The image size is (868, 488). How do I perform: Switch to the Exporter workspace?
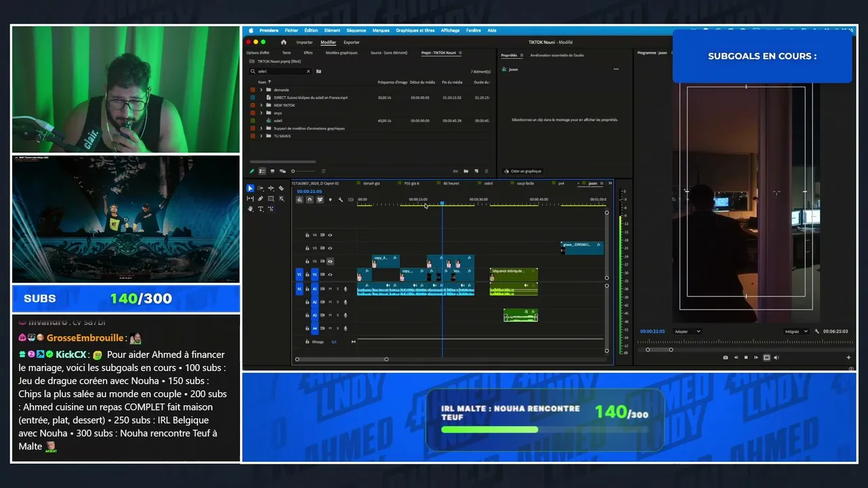(x=351, y=42)
